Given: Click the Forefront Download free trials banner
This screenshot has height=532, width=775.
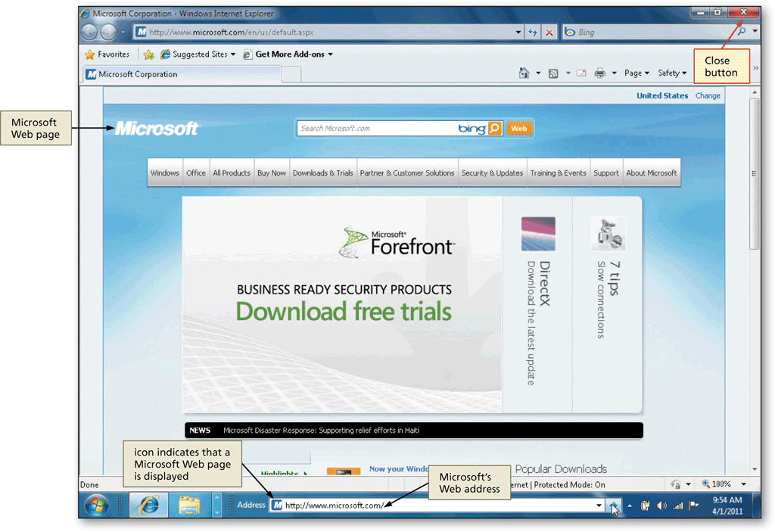Looking at the screenshot, I should click(x=342, y=304).
